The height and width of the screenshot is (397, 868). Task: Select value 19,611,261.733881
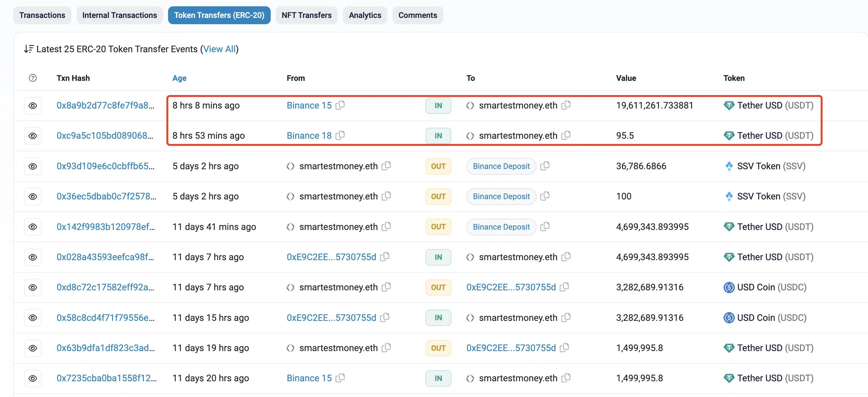[x=654, y=105]
